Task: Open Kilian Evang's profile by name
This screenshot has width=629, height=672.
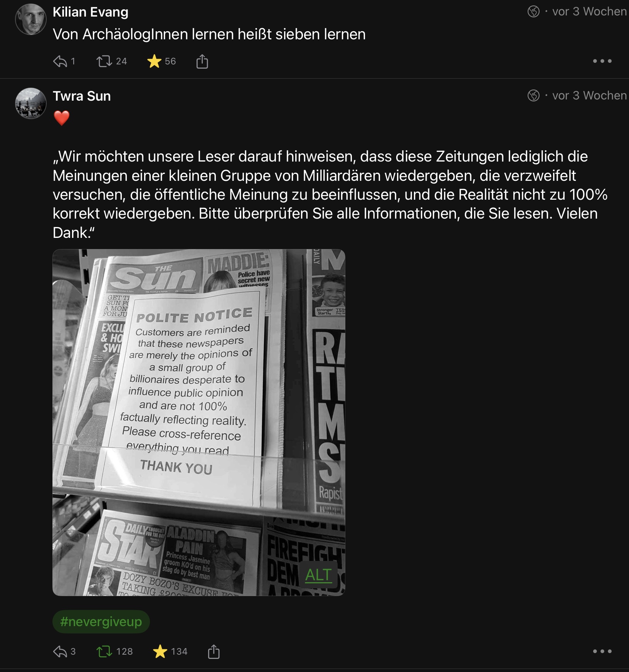Action: tap(91, 12)
